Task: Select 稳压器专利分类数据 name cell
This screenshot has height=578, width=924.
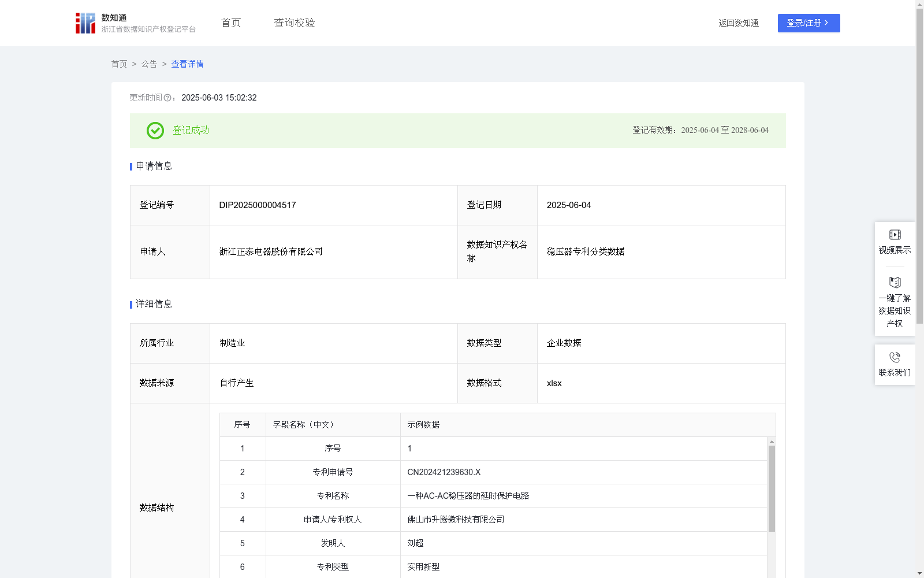Action: click(x=661, y=252)
